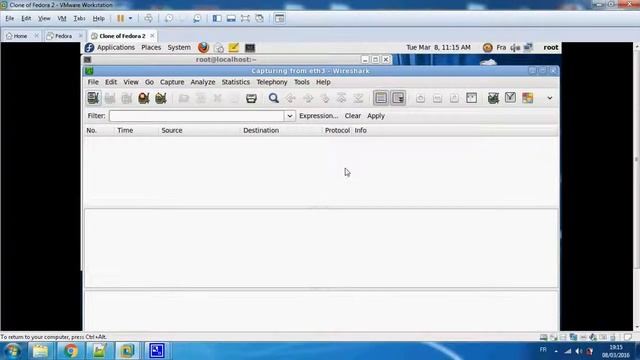Click the volume icon in GNOME panel

click(515, 48)
